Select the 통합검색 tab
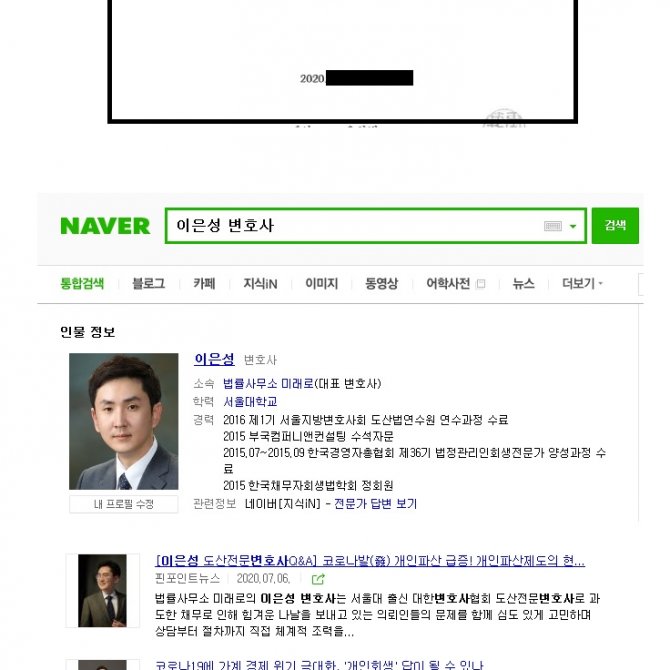The height and width of the screenshot is (670, 670). coord(82,283)
